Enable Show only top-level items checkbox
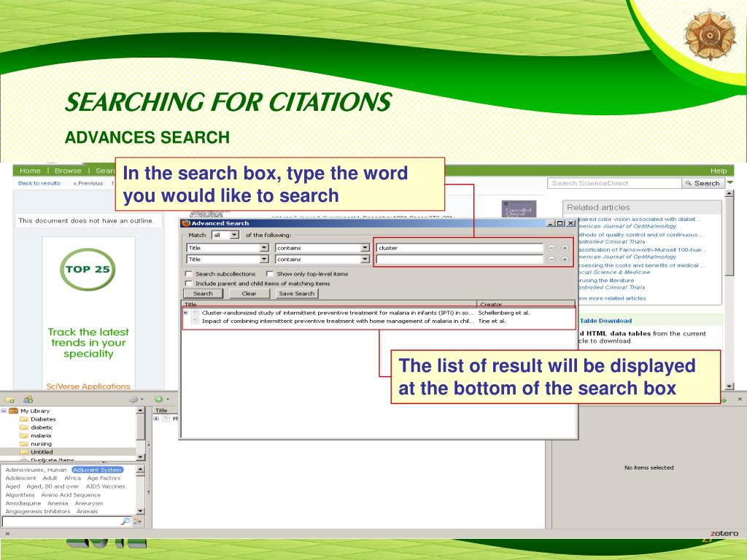The width and height of the screenshot is (747, 560). [x=270, y=274]
